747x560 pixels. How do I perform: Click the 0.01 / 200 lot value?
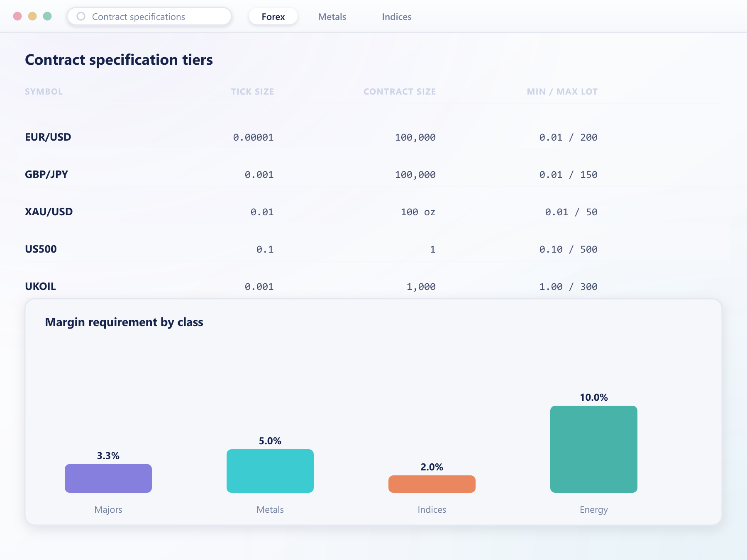pyautogui.click(x=568, y=137)
